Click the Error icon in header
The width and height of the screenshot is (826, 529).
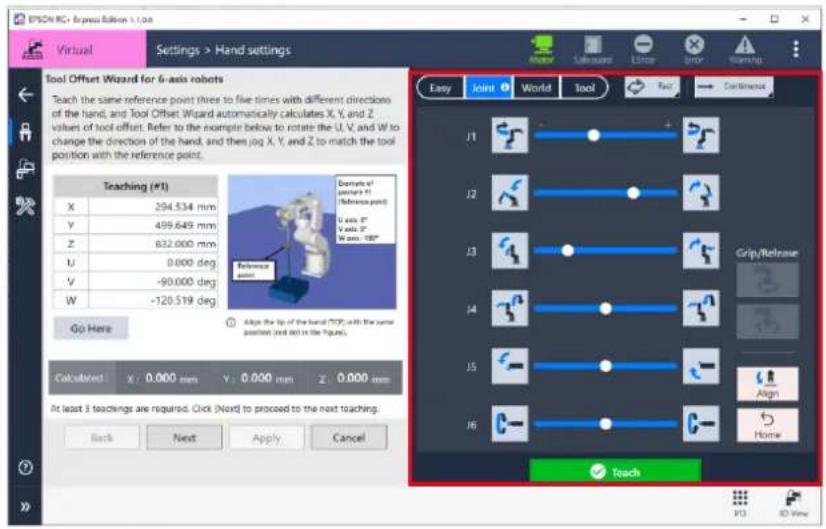click(x=694, y=49)
